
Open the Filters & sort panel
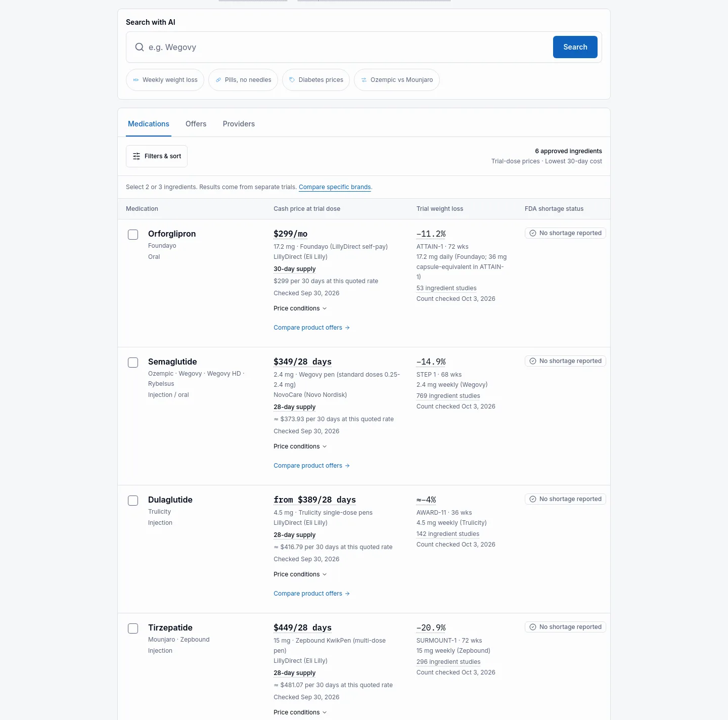157,156
